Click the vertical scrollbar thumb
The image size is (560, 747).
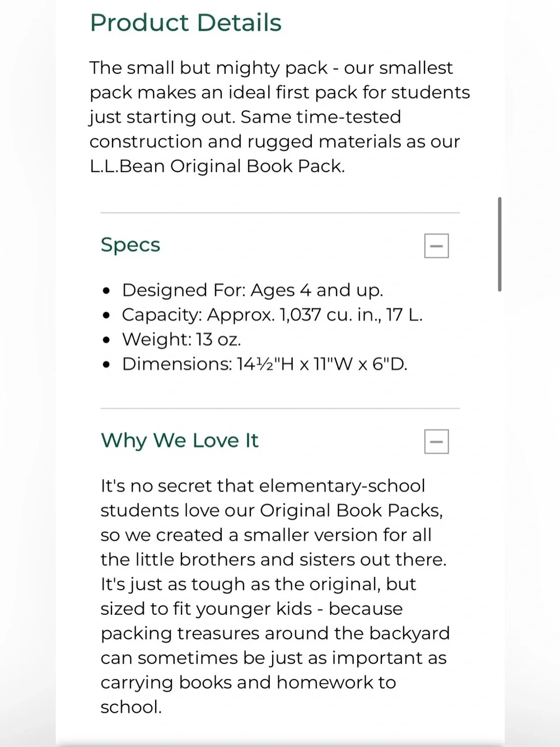[x=500, y=244]
